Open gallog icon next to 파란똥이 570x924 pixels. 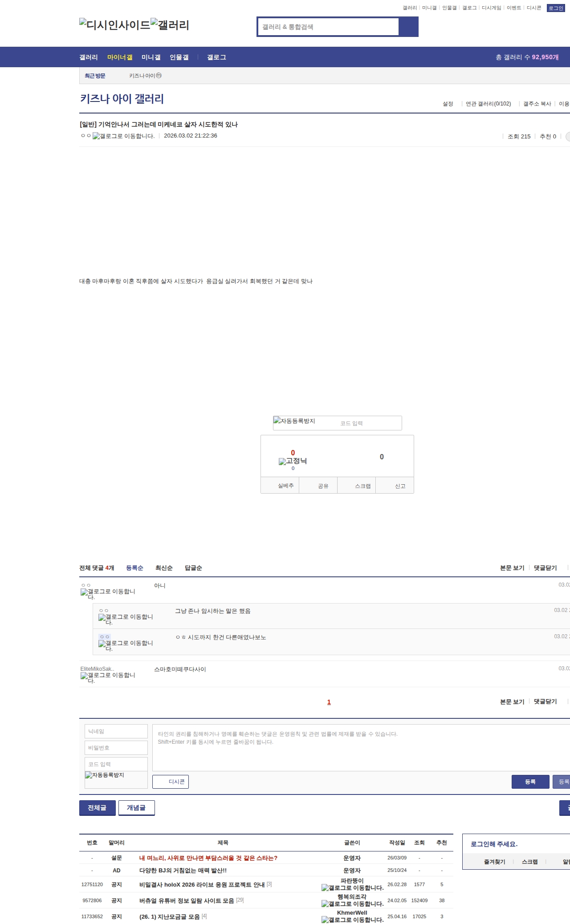(x=352, y=888)
